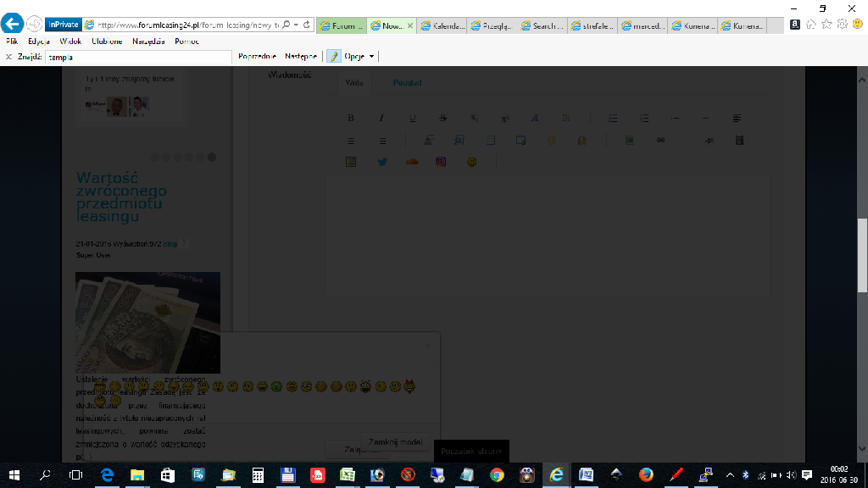Click the Znajdź search input field
This screenshot has width=868, height=488.
[x=138, y=57]
